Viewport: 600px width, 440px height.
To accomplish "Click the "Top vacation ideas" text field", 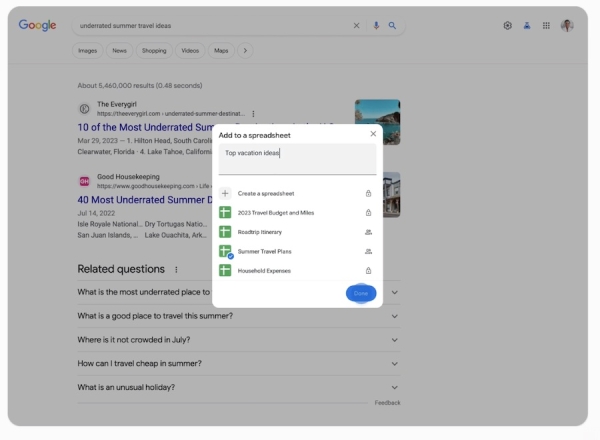I will (297, 158).
